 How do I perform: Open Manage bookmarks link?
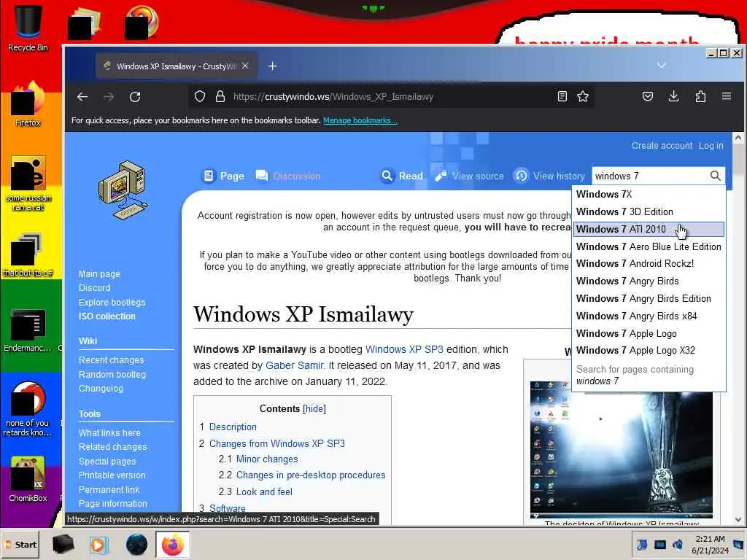point(360,120)
